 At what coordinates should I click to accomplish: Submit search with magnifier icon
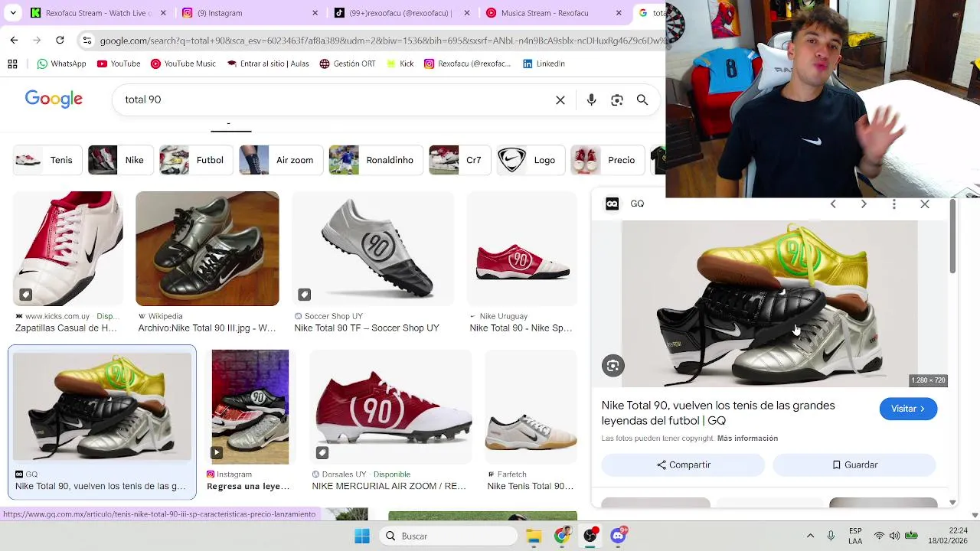[x=642, y=99]
